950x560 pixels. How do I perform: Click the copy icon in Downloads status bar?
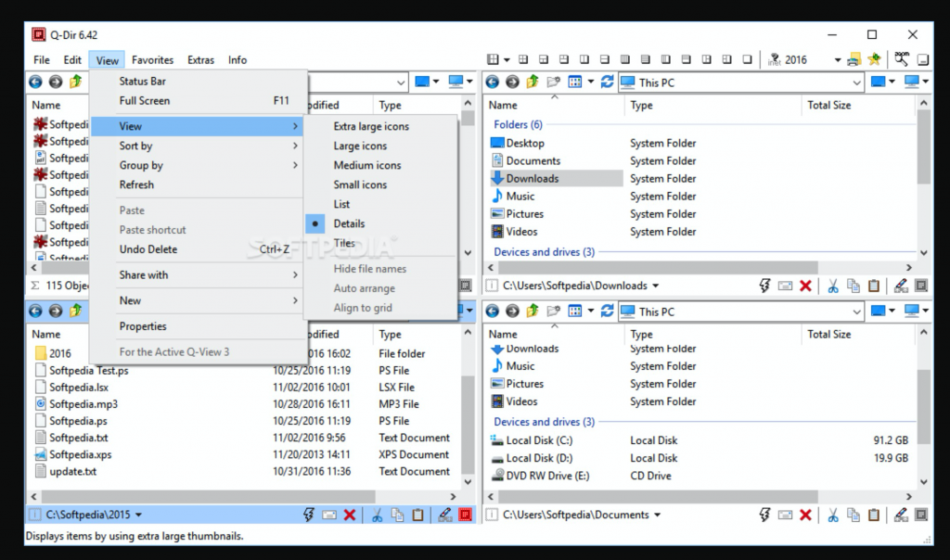click(854, 286)
